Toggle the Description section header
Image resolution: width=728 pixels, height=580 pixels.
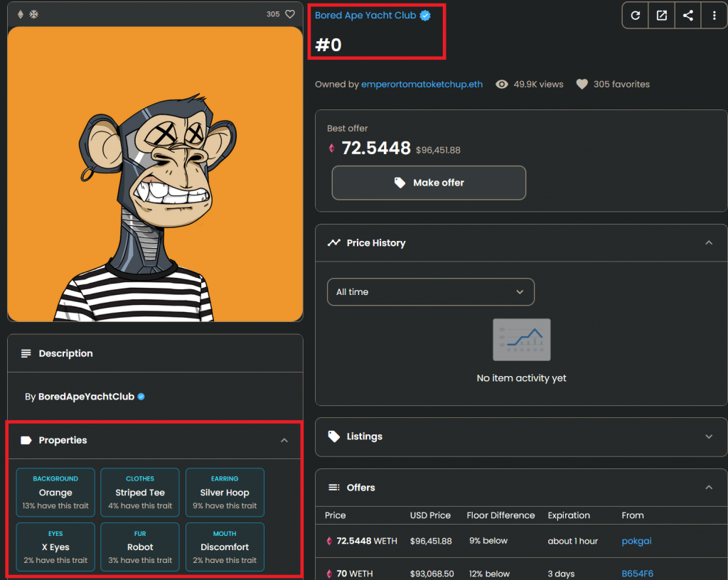[x=155, y=353]
